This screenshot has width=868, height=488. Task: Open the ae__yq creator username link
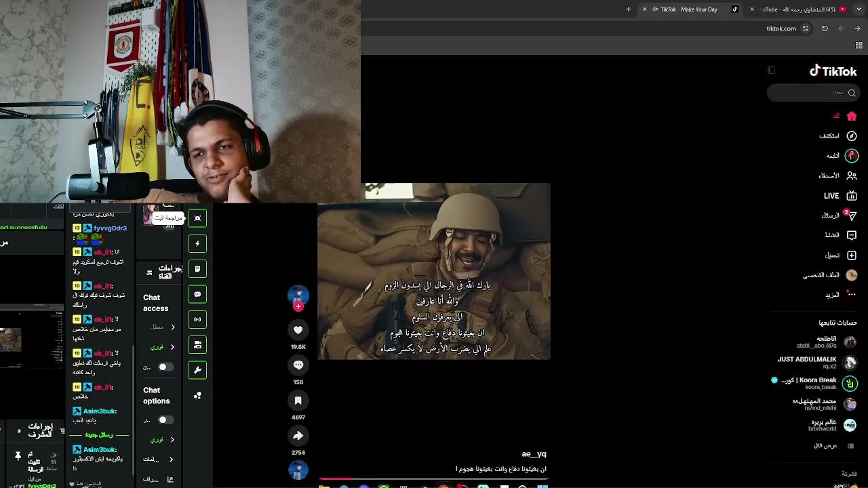534,454
